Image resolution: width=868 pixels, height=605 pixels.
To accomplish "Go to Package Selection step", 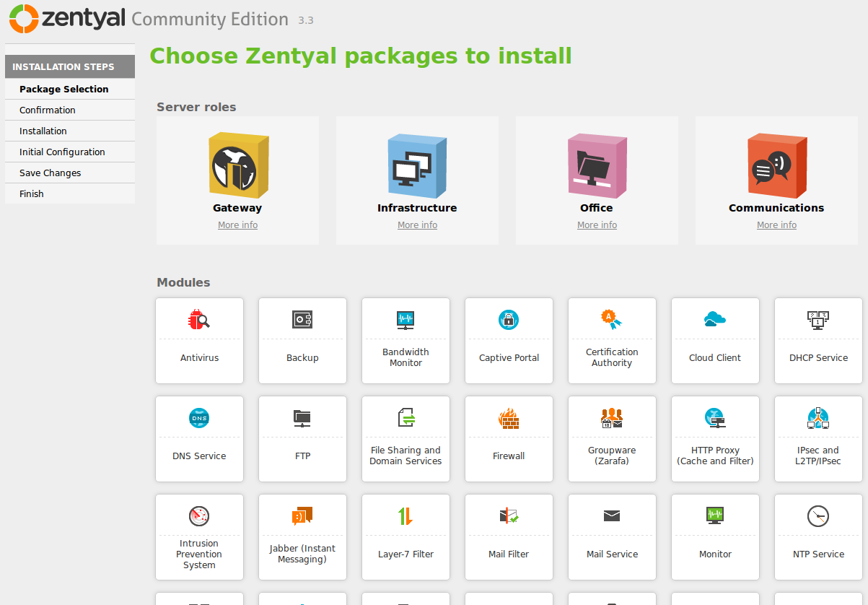I will pos(70,89).
